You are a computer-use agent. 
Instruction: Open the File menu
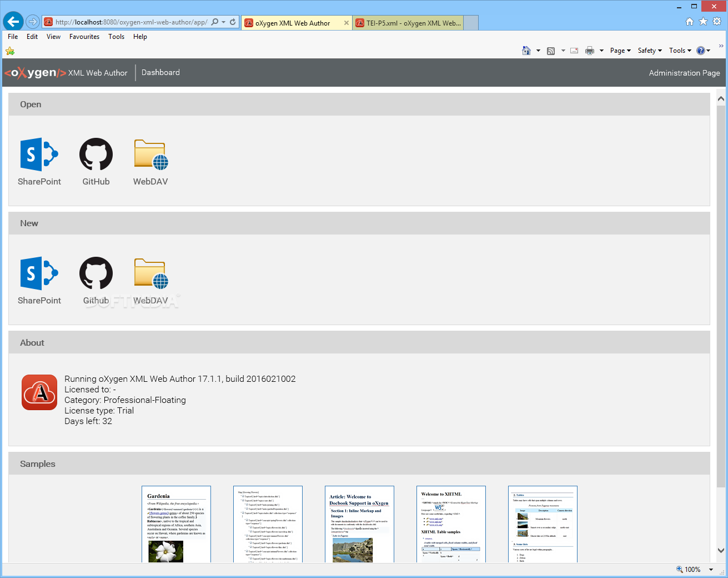point(13,37)
